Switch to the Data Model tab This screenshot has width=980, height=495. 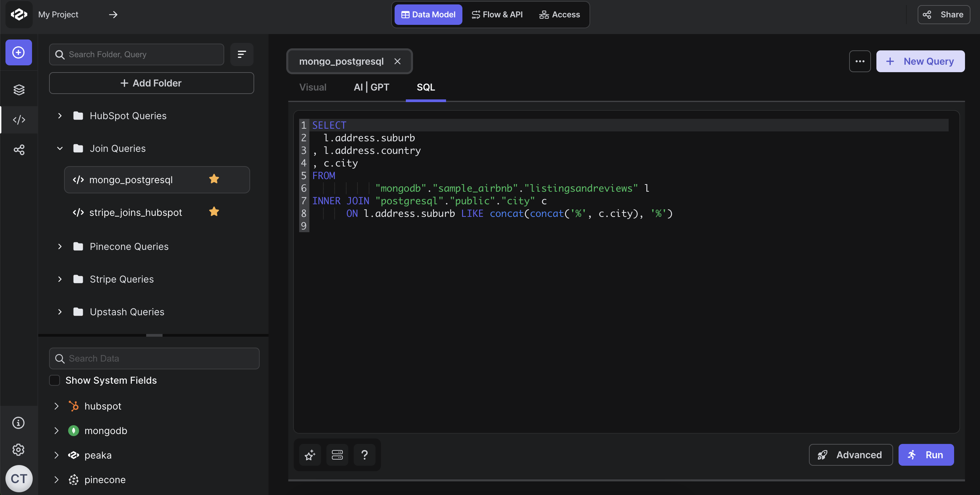tap(428, 14)
